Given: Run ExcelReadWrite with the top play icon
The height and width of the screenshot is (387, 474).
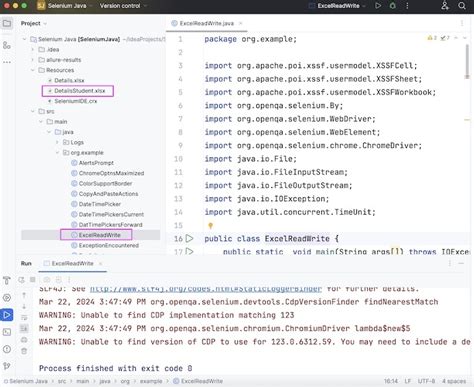Looking at the screenshot, I should 378,6.
